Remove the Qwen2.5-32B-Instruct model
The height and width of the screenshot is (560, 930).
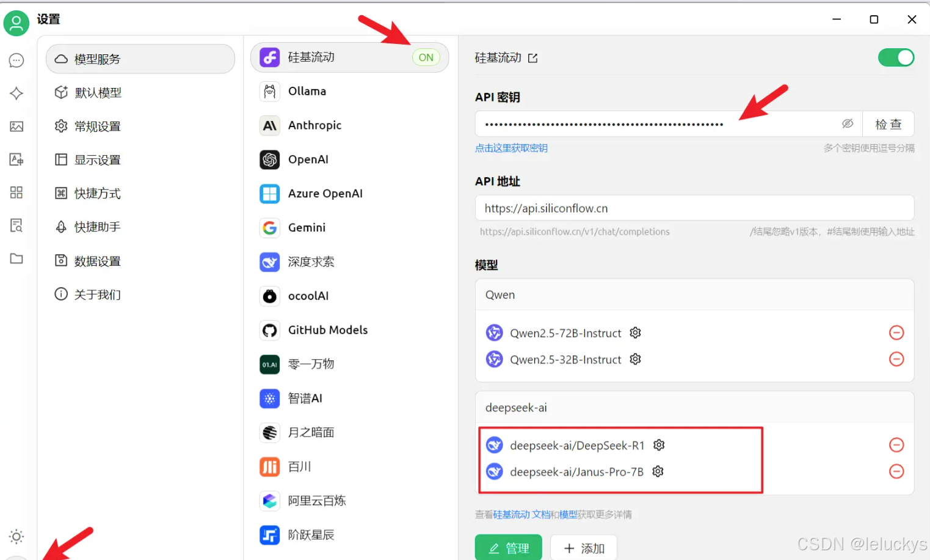pyautogui.click(x=896, y=359)
